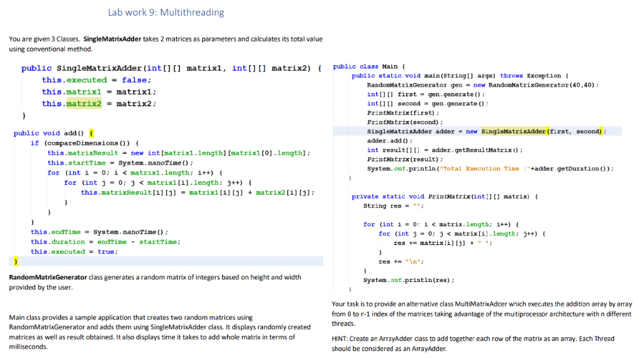Click the loop "for (int j = 0; j < matrix[i].length"

[x=462, y=234]
